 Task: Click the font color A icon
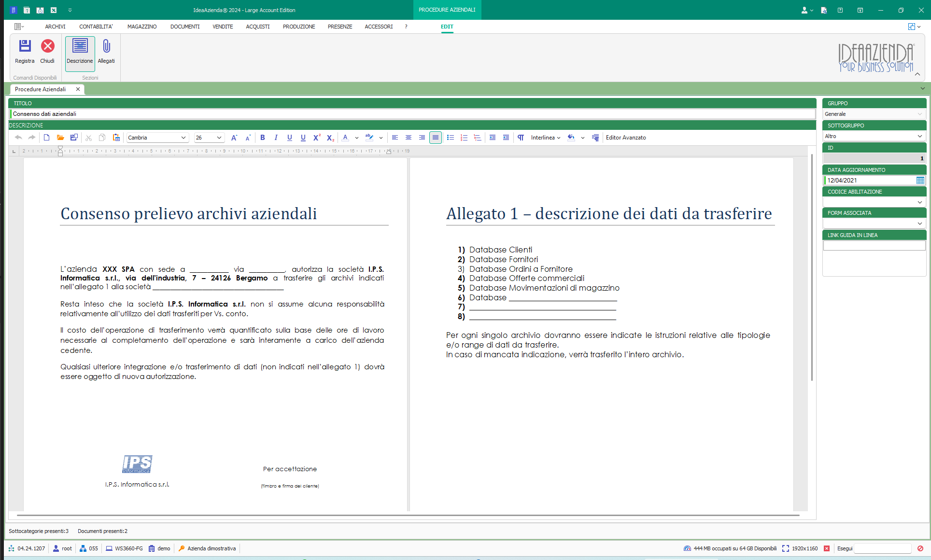click(x=345, y=138)
